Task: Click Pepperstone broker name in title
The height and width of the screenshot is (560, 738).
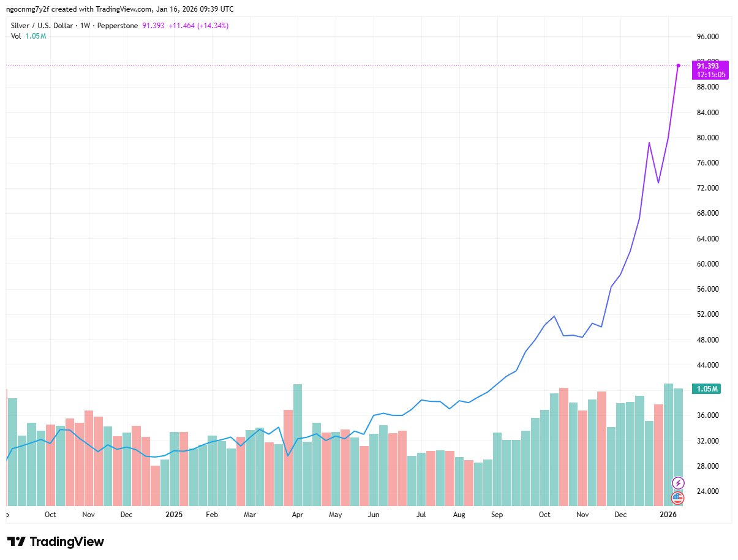Action: pyautogui.click(x=119, y=26)
